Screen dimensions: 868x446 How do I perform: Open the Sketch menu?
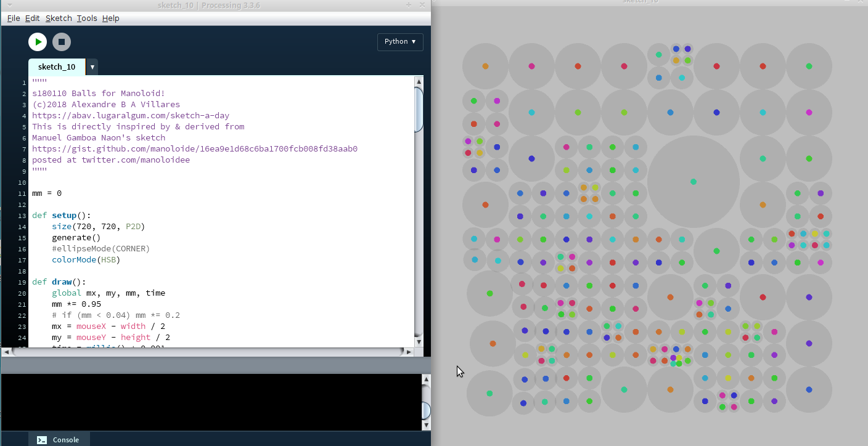(59, 18)
